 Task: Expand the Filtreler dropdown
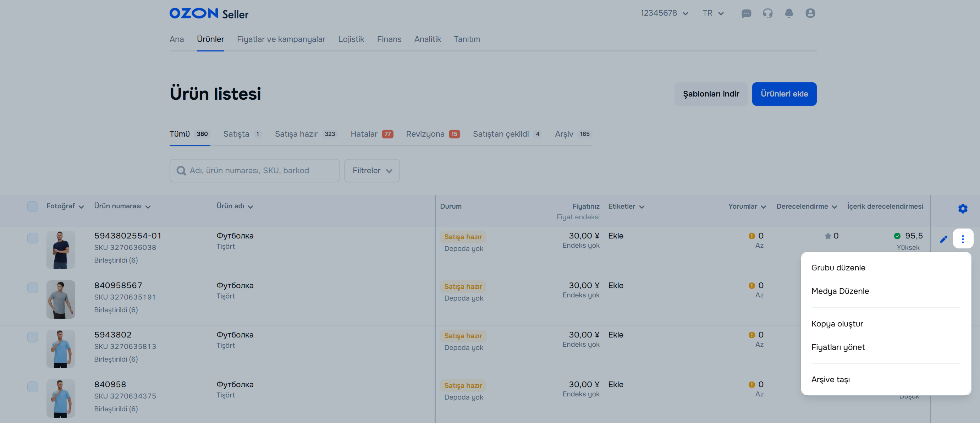(x=372, y=171)
